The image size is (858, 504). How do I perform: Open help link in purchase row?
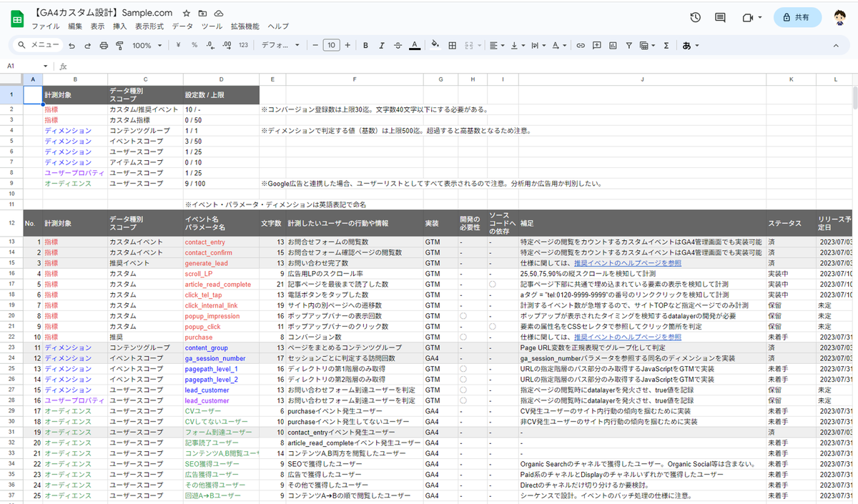(627, 337)
